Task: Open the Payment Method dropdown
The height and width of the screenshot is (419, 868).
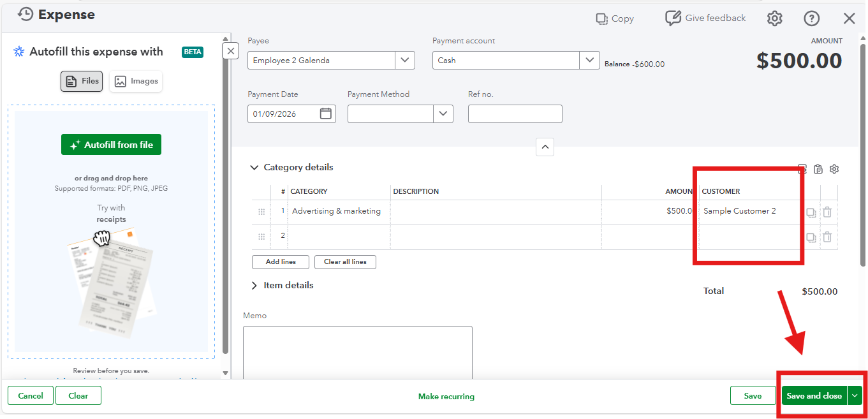Action: tap(443, 114)
